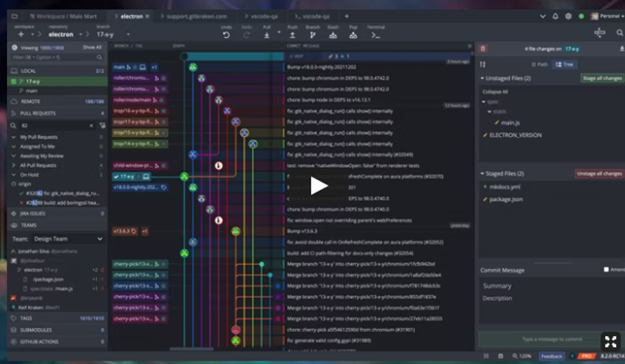
Task: Click the fullscreen expand icon overlay
Action: pyautogui.click(x=610, y=341)
